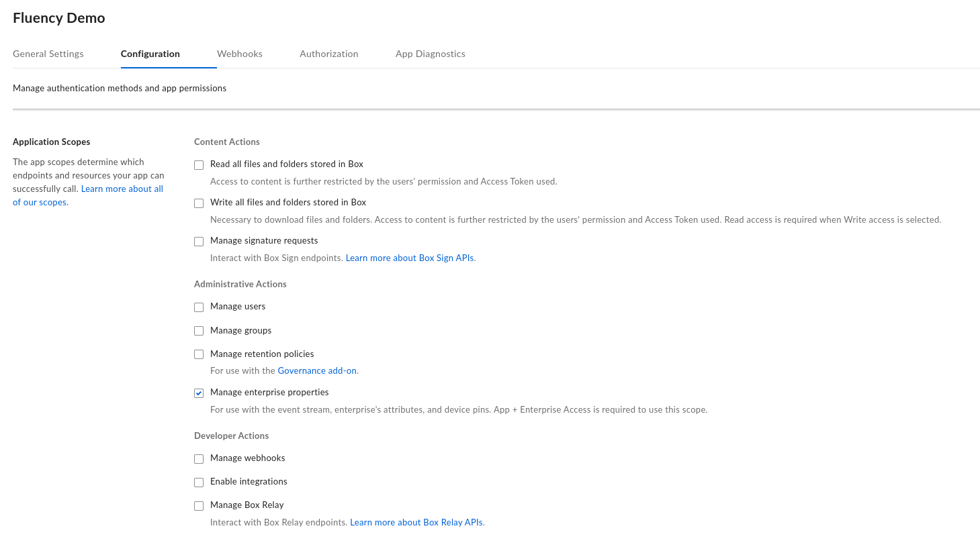Screen dimensions: 980x555
Task: Tick the Manage signature requests checkbox
Action: point(199,242)
